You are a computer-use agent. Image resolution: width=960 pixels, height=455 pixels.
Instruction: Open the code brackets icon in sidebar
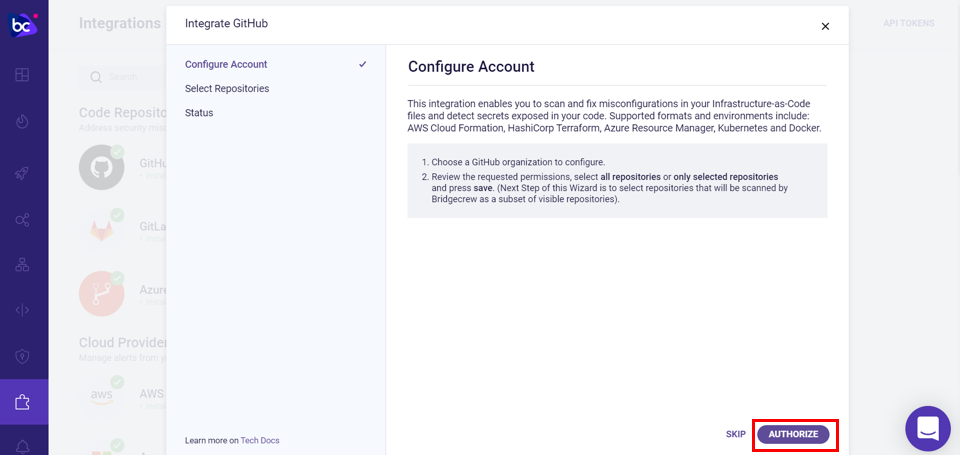(x=22, y=310)
